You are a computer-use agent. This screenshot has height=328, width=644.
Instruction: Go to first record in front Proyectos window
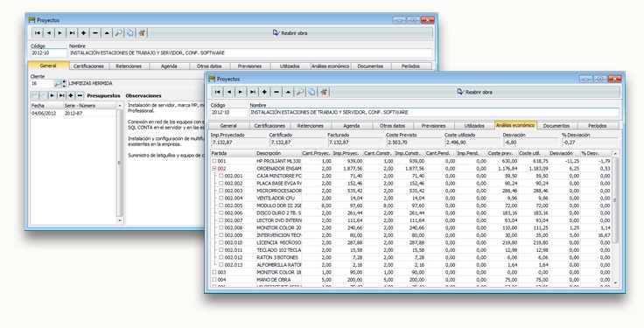pyautogui.click(x=217, y=93)
